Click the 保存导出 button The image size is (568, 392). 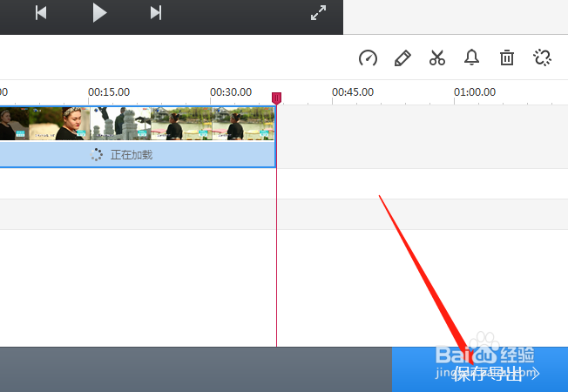[x=480, y=369]
